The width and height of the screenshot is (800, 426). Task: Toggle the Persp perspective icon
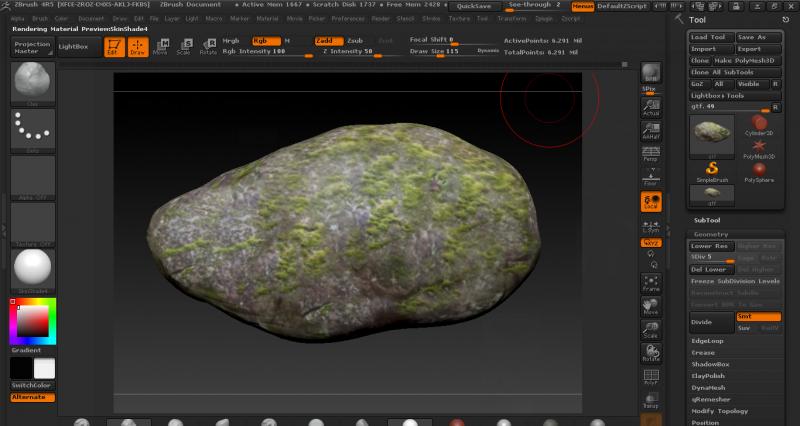650,154
